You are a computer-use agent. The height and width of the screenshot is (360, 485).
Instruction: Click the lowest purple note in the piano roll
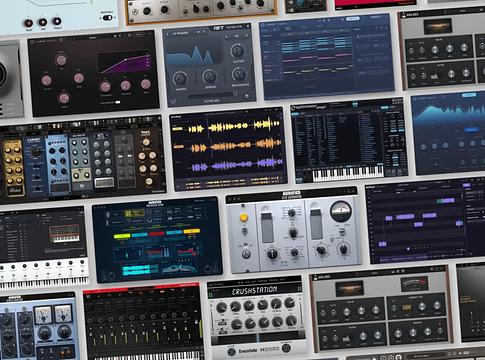382,244
